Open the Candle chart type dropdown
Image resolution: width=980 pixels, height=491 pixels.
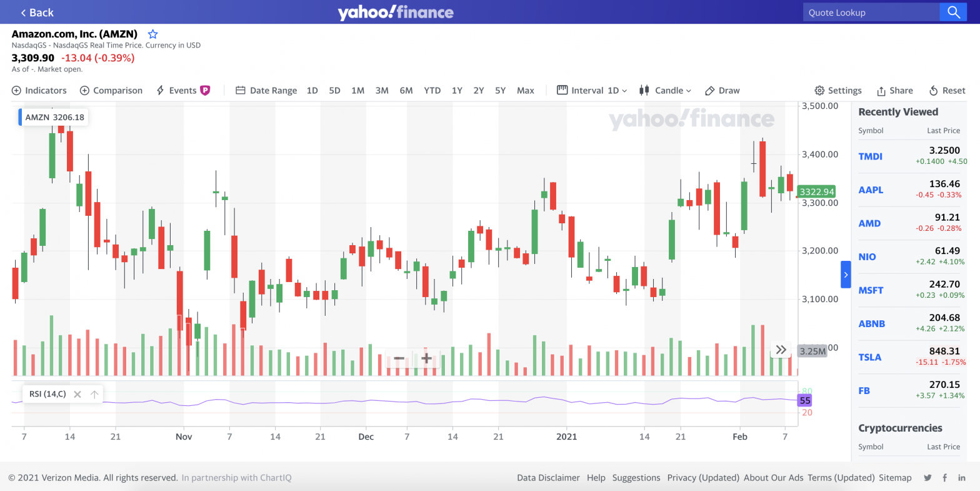pos(665,90)
